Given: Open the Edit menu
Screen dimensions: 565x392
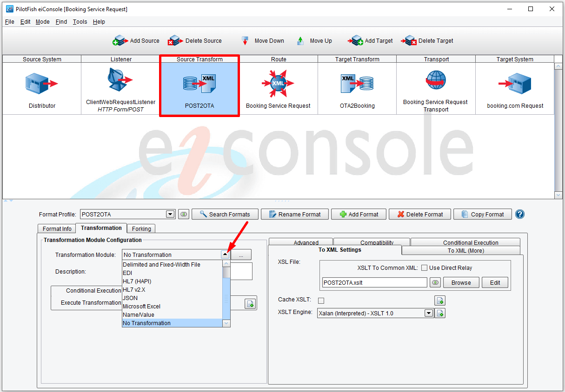Looking at the screenshot, I should [25, 22].
